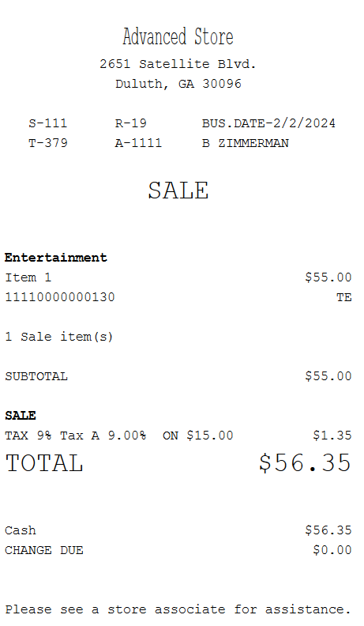This screenshot has width=364, height=626.
Task: Select the BUS.DATE-2/2/2024 field
Action: coord(268,123)
